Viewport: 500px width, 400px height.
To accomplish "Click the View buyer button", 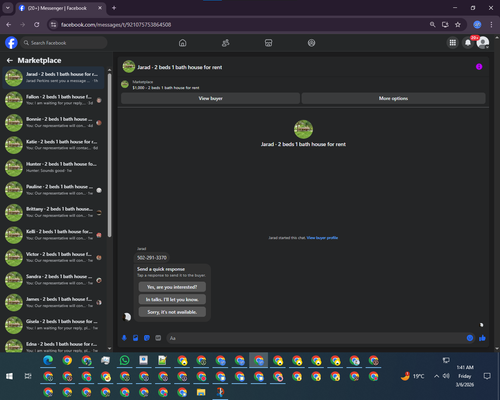I will point(210,98).
